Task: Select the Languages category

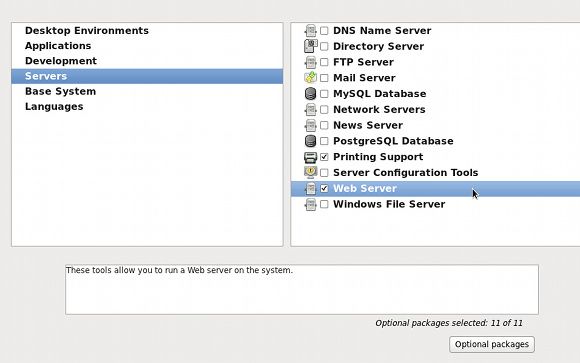Action: (x=147, y=107)
